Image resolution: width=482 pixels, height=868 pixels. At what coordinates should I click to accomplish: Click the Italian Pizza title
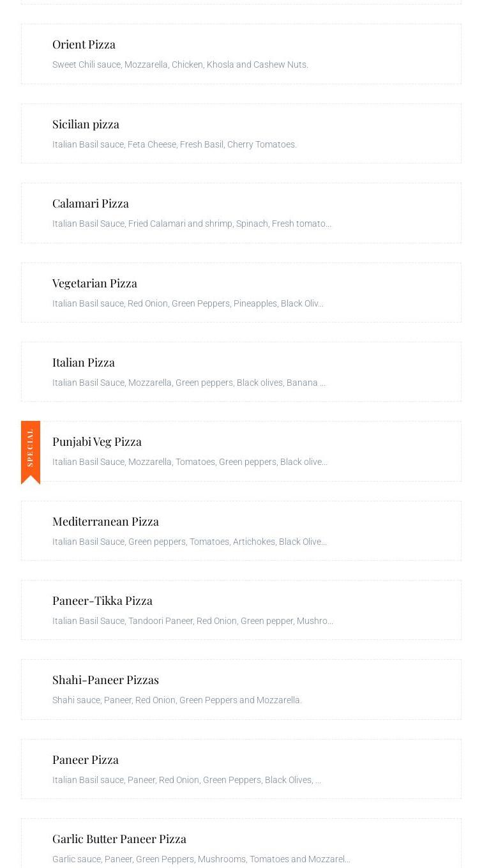(84, 362)
